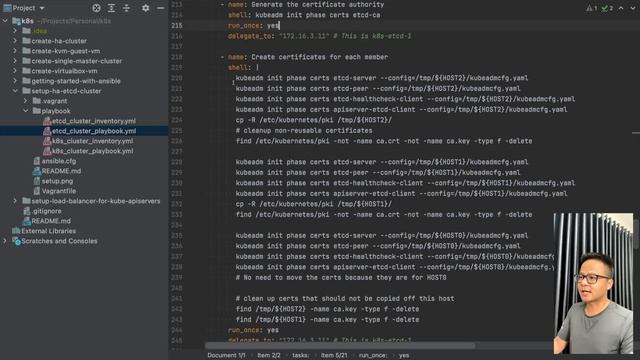Click the '# No need to move the certs' comment
Image resolution: width=640 pixels, height=360 pixels.
341,278
